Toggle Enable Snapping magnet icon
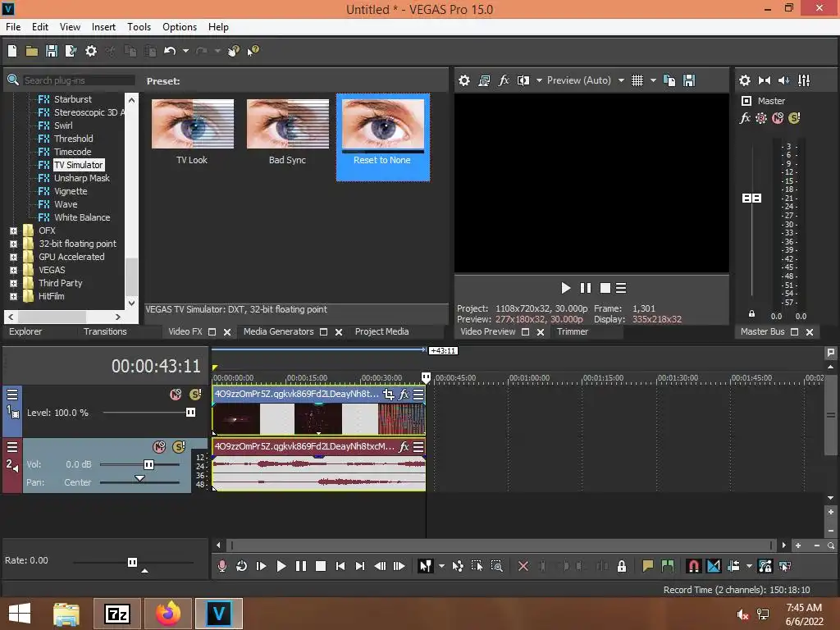This screenshot has width=840, height=630. 693,566
